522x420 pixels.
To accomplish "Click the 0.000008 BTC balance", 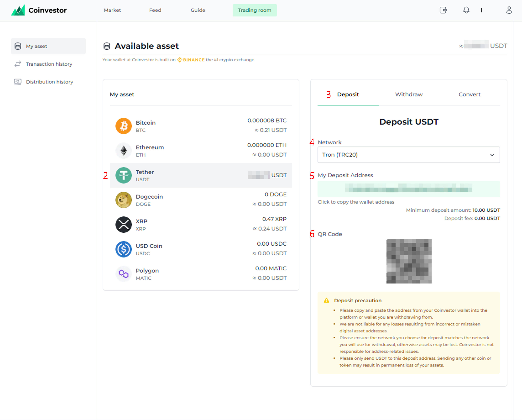I will pyautogui.click(x=267, y=121).
